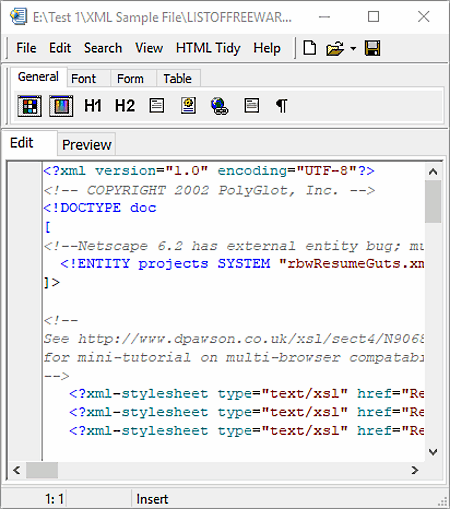Click the rainbow color picker icon
This screenshot has width=450, height=509.
[x=61, y=106]
